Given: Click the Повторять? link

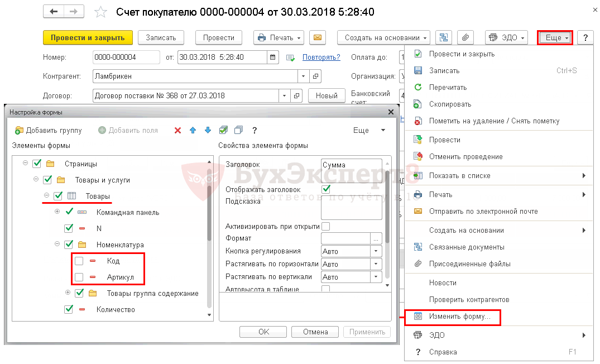Looking at the screenshot, I should (321, 57).
